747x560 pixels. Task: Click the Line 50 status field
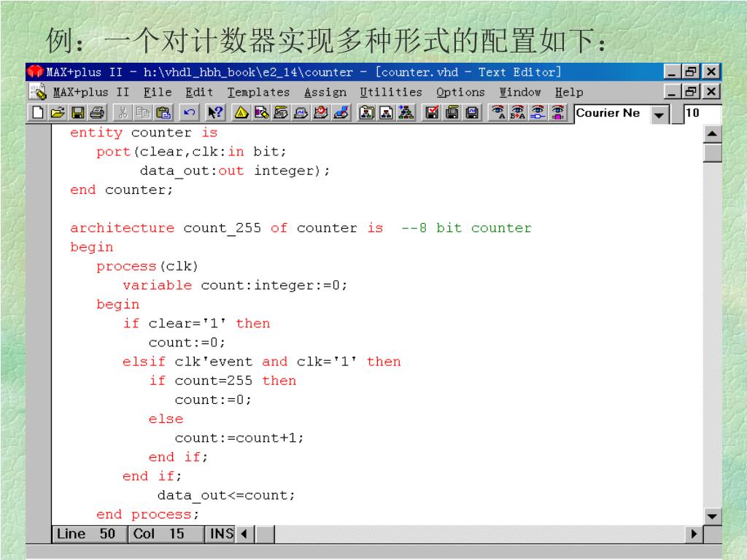pos(88,534)
